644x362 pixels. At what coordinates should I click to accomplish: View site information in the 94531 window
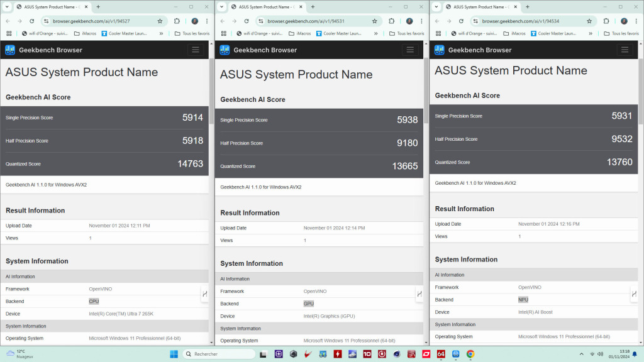(x=261, y=21)
